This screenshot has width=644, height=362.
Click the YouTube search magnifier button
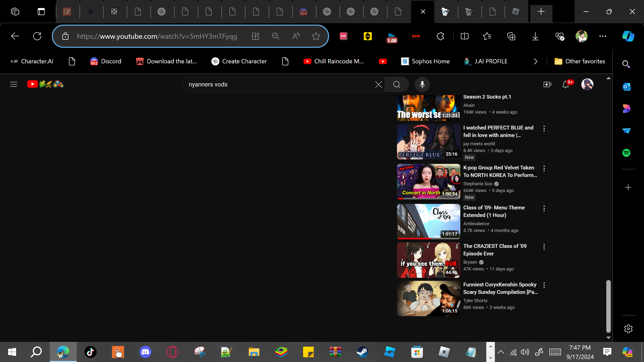point(396,84)
